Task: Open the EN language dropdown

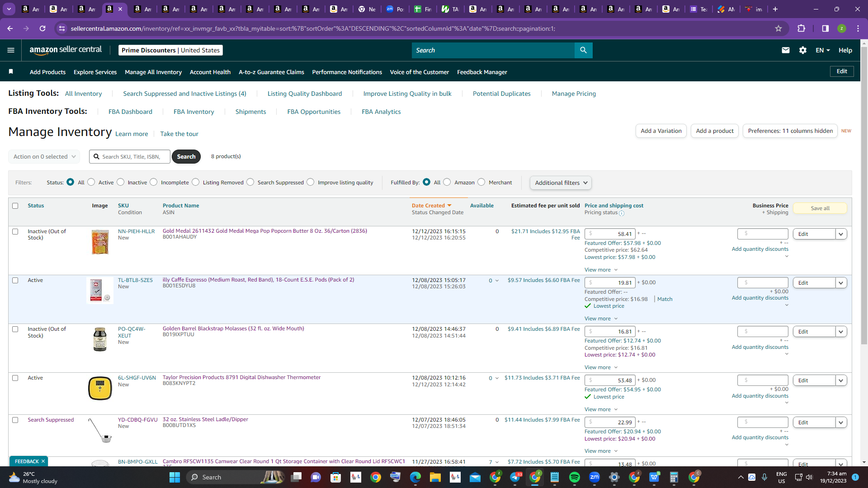Action: tap(823, 50)
